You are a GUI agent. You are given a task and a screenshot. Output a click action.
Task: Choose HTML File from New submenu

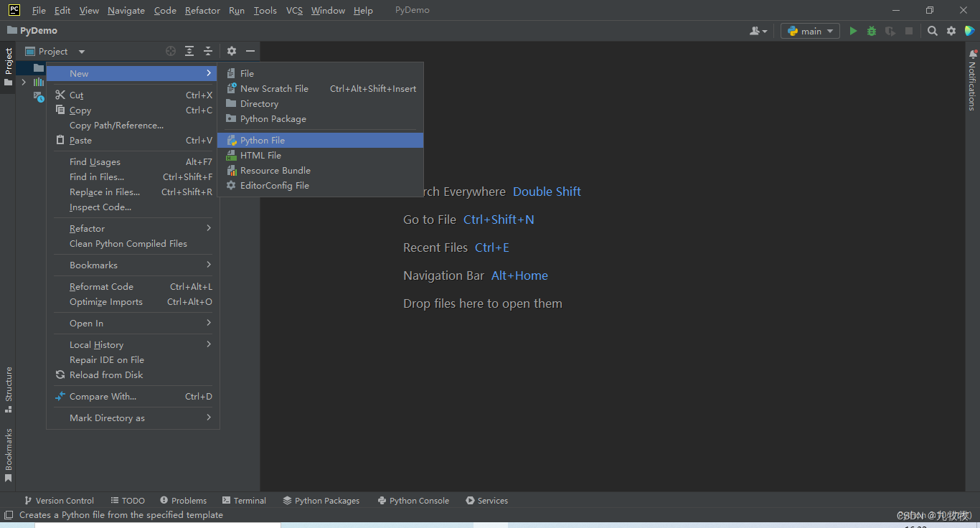coord(321,155)
